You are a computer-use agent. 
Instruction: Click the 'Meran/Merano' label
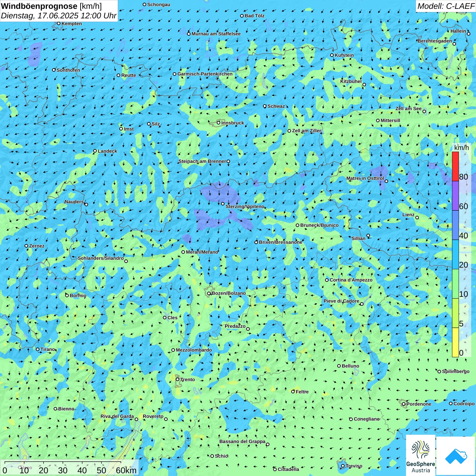click(x=202, y=252)
